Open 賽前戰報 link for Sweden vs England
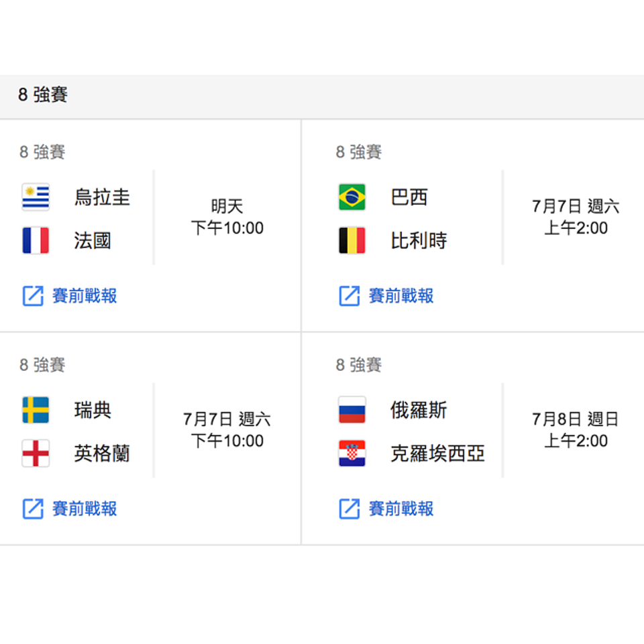 [85, 508]
